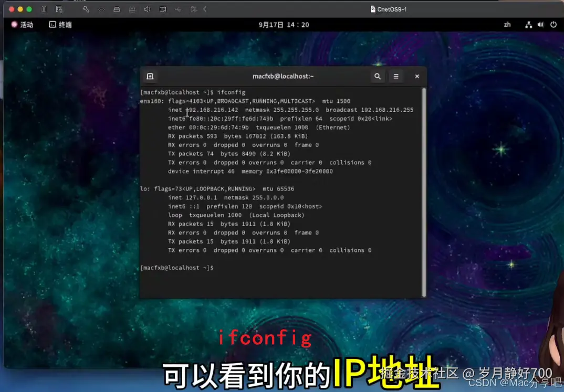Click the network topology icon in top bar
The height and width of the screenshot is (392, 564).
(x=529, y=24)
